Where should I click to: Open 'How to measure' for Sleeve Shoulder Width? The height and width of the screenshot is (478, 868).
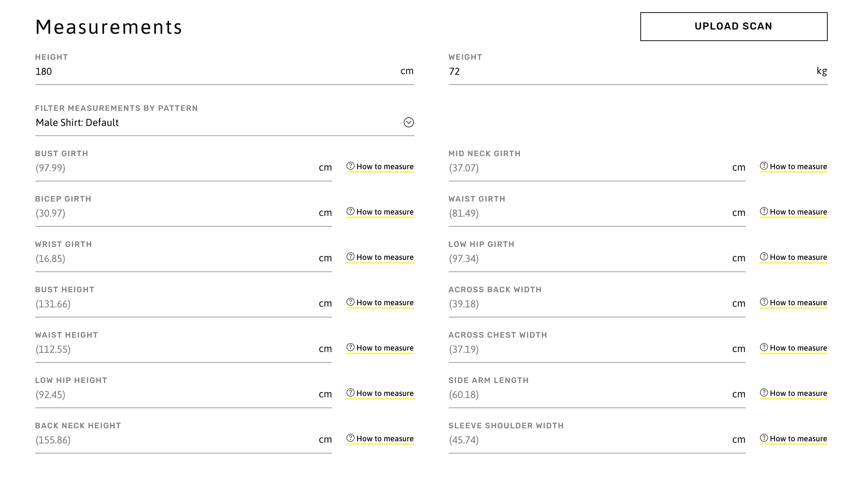(795, 438)
